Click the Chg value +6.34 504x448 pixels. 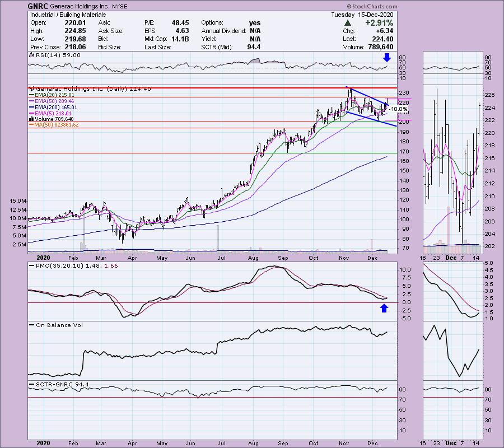click(384, 31)
